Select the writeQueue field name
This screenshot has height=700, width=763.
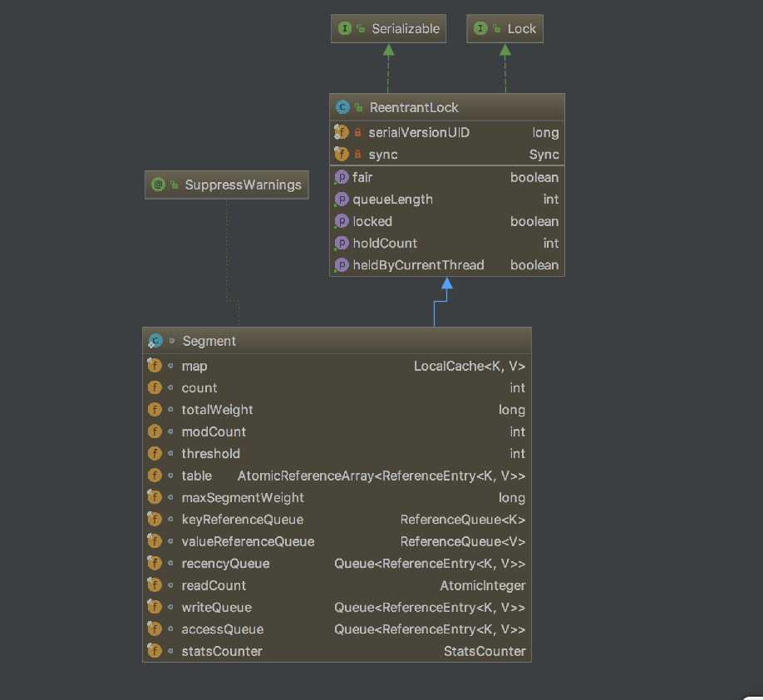click(217, 607)
